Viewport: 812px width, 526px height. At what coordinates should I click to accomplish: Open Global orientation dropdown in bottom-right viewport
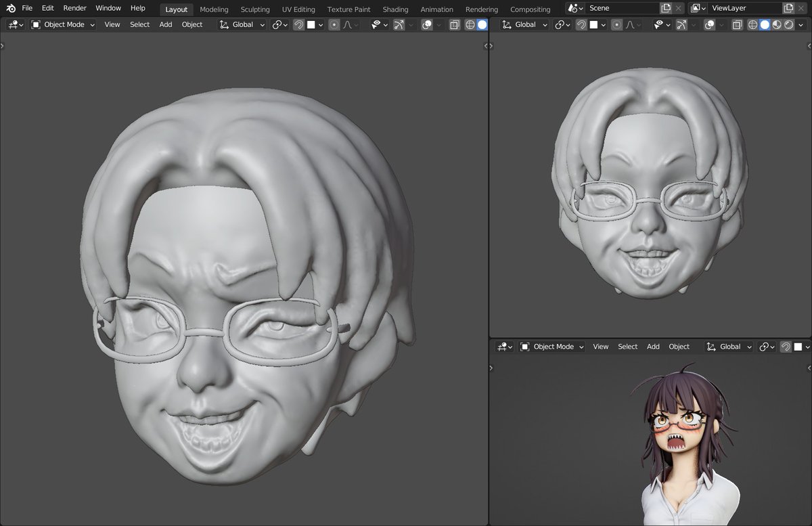pos(729,347)
